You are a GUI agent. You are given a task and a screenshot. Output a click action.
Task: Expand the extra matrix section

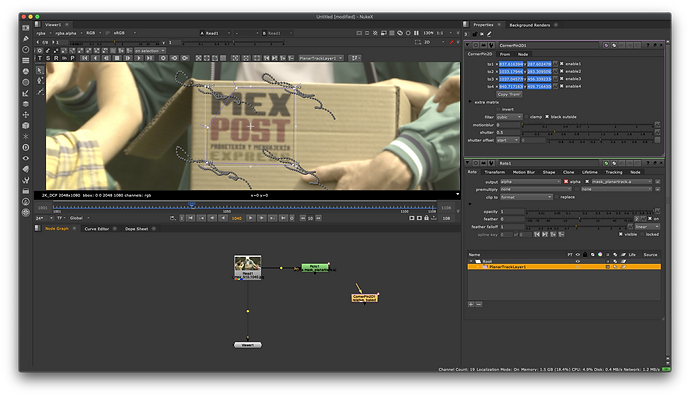click(x=470, y=102)
